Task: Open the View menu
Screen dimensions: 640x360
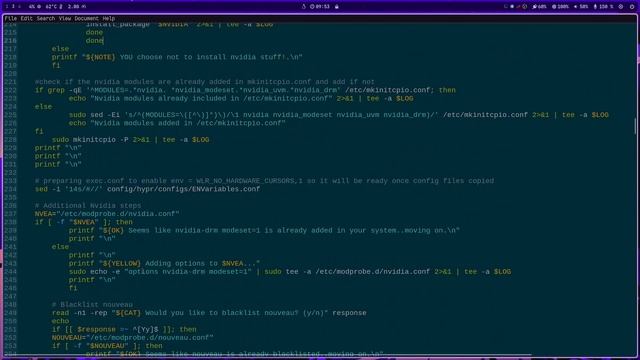Action: click(64, 18)
